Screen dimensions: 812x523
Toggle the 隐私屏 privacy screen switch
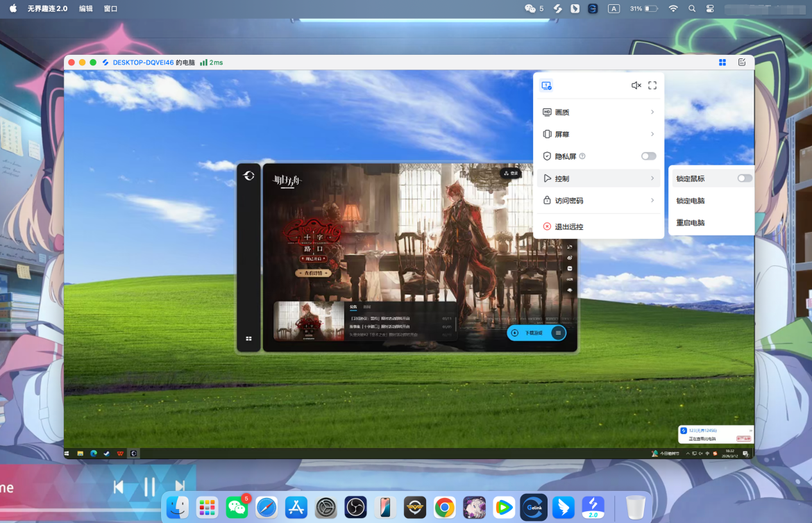(x=648, y=156)
